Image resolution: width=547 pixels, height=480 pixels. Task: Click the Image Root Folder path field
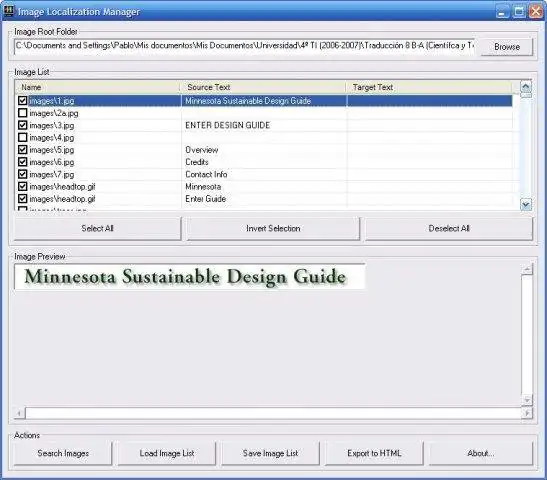[x=245, y=47]
